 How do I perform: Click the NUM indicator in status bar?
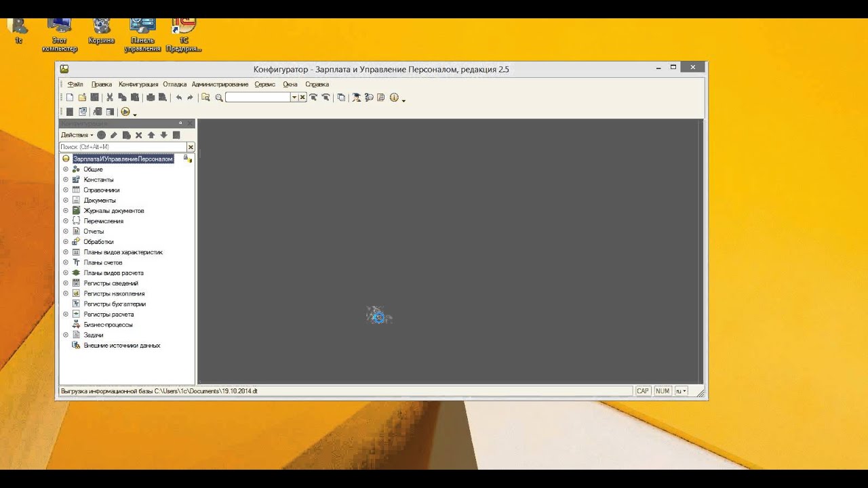click(663, 391)
